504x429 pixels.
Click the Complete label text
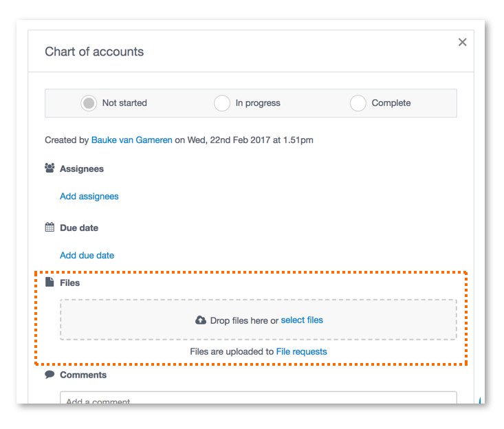[391, 103]
